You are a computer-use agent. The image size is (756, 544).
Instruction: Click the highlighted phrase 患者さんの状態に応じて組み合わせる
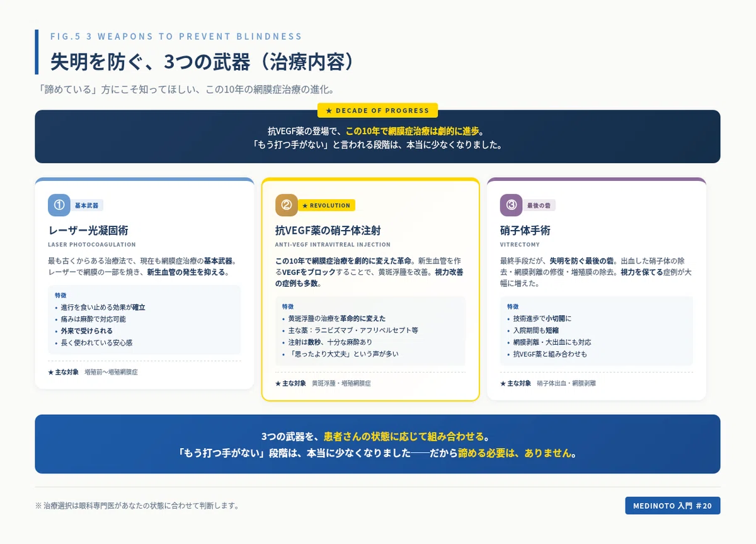tap(404, 437)
